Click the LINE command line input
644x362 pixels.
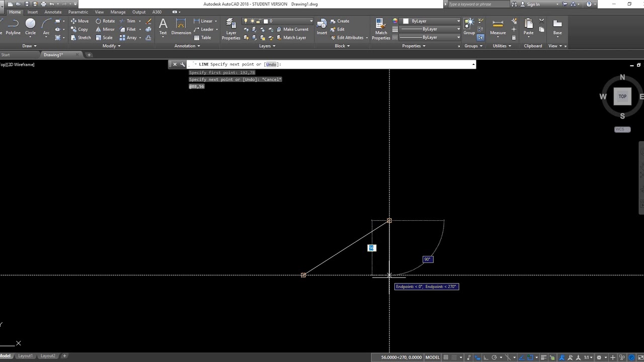pyautogui.click(x=331, y=64)
